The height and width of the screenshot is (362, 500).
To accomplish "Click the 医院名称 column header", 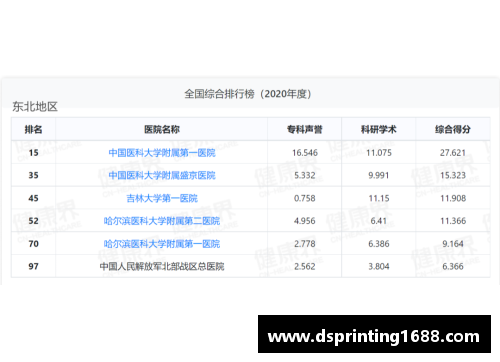I will click(162, 129).
